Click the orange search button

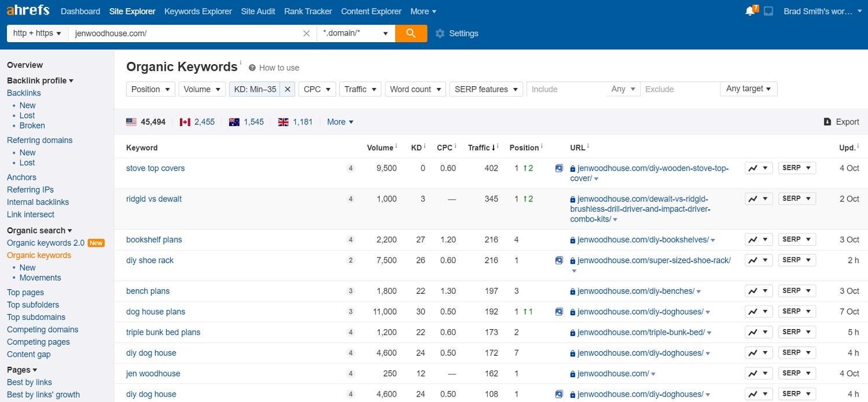click(411, 33)
